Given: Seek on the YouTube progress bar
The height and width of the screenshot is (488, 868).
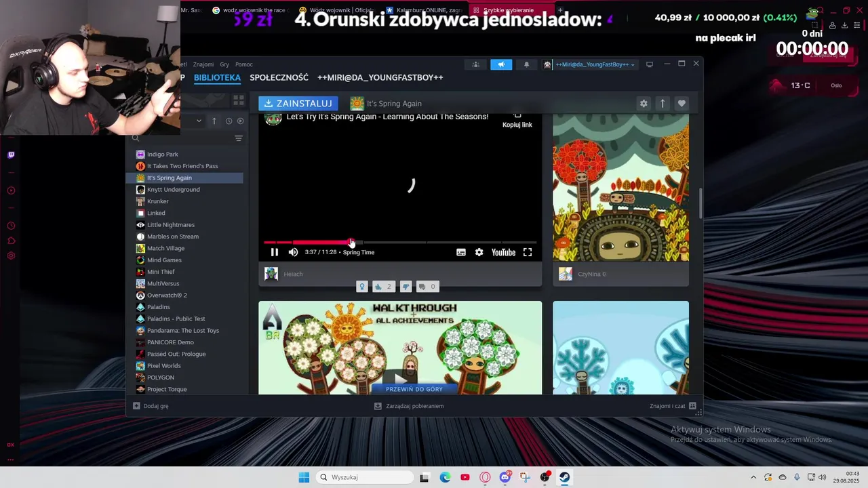Looking at the screenshot, I should (400, 242).
